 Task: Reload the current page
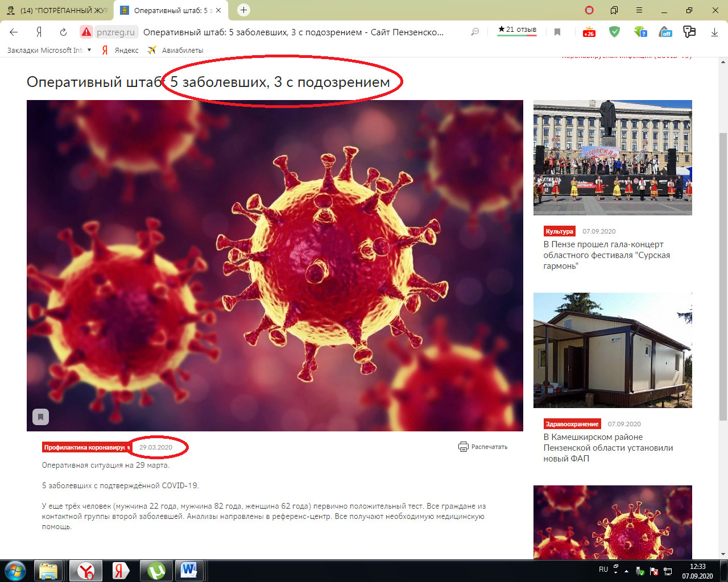63,32
